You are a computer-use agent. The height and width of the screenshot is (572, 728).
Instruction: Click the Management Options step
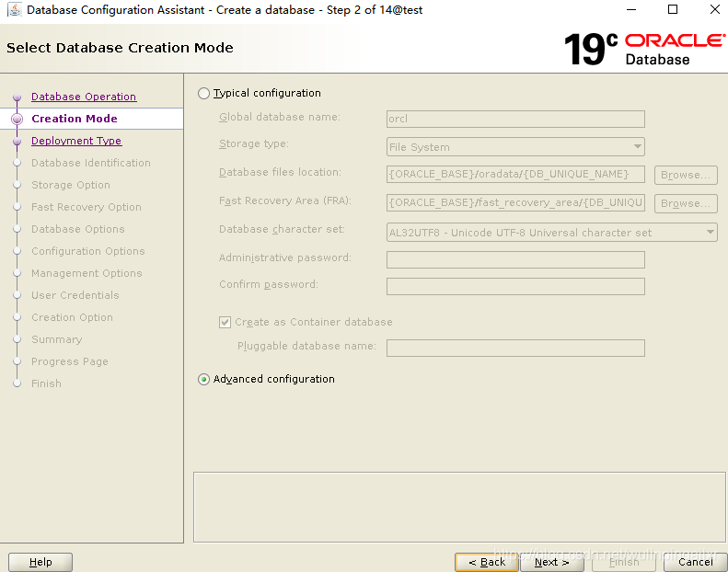tap(87, 273)
